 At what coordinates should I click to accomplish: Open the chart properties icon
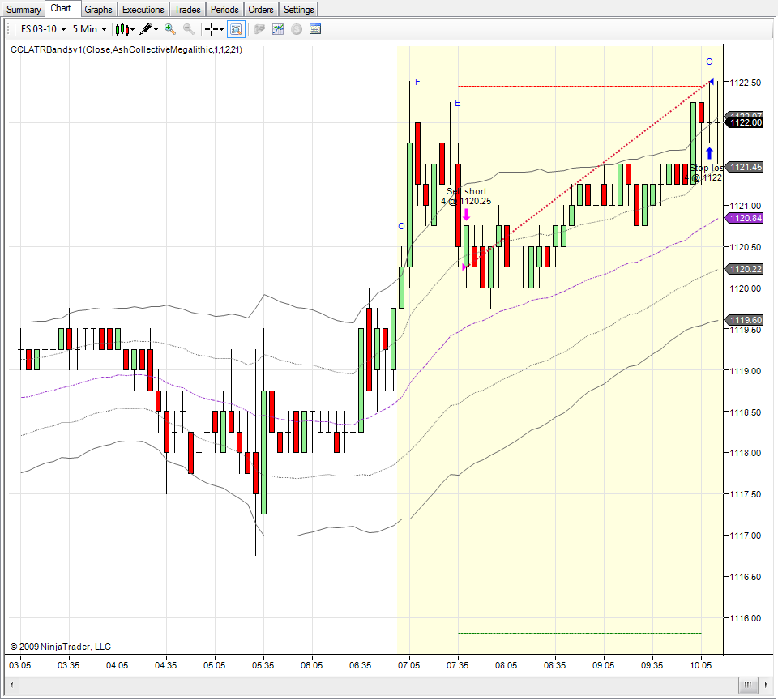coord(315,29)
